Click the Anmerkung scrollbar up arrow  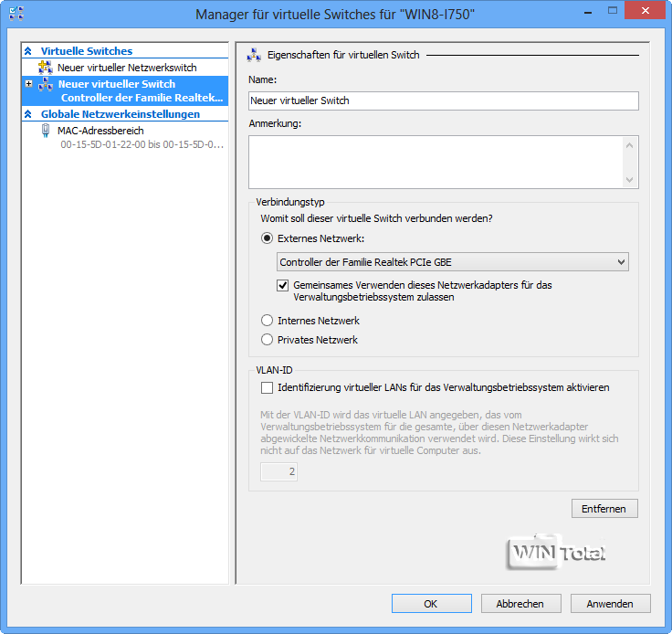click(x=630, y=145)
